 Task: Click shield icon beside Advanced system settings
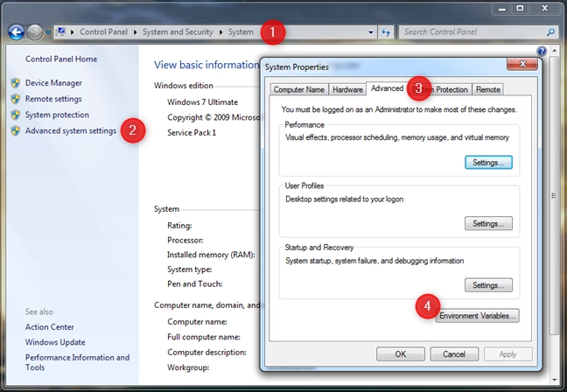click(16, 130)
